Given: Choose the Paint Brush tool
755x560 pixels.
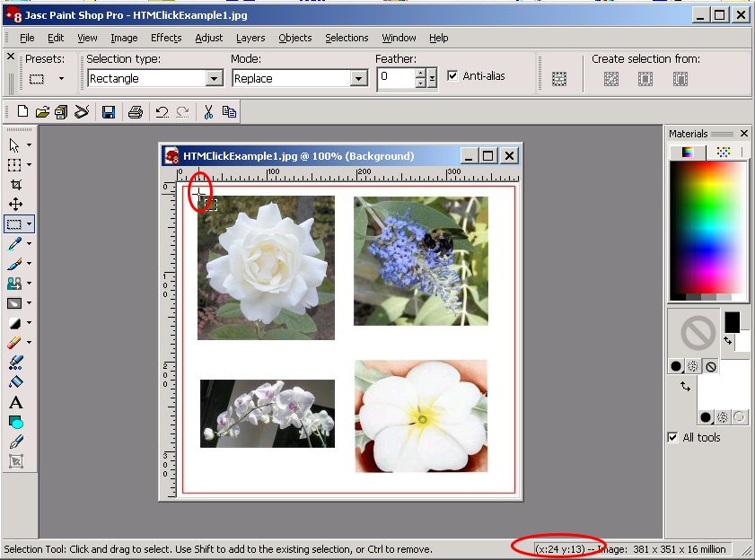Looking at the screenshot, I should click(15, 264).
